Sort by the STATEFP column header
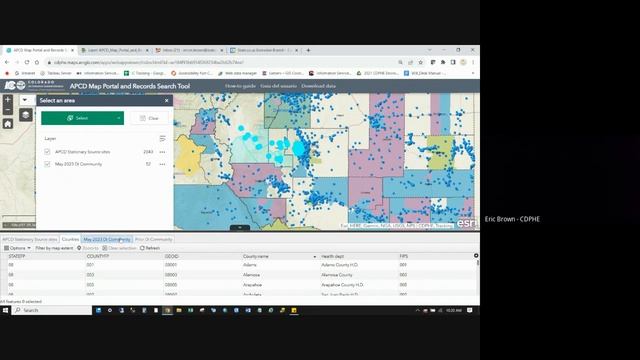Viewport: 640px width, 360px height. (x=17, y=256)
